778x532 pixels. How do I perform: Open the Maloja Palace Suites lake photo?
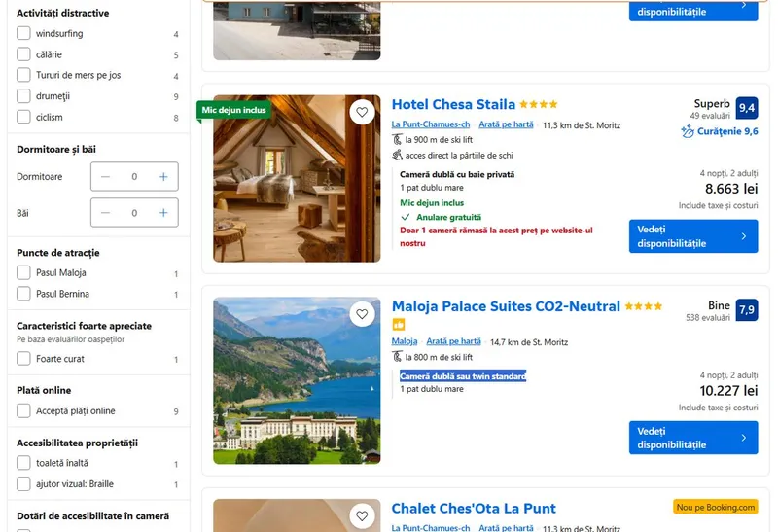[x=297, y=380]
